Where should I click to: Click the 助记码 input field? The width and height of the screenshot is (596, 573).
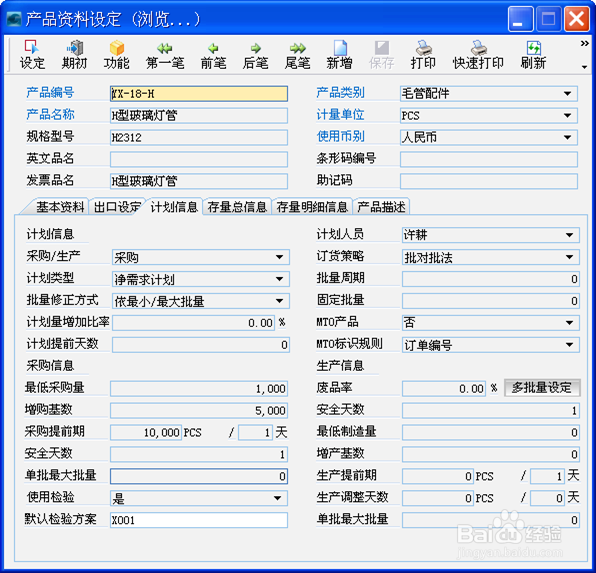(x=489, y=181)
